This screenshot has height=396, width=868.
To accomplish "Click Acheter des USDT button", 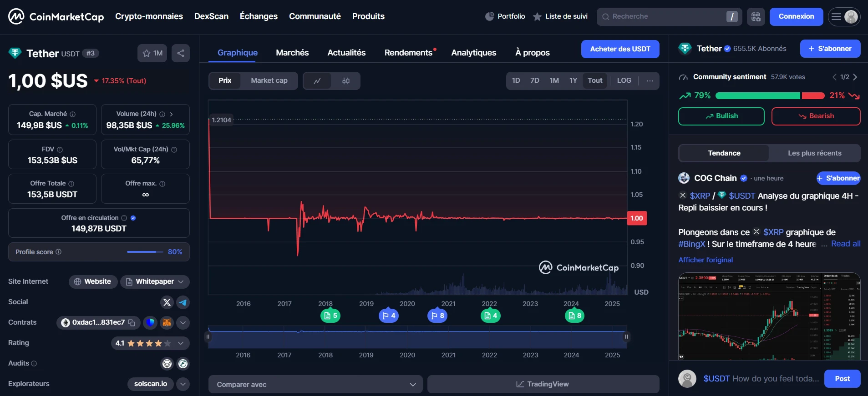I will [x=620, y=49].
